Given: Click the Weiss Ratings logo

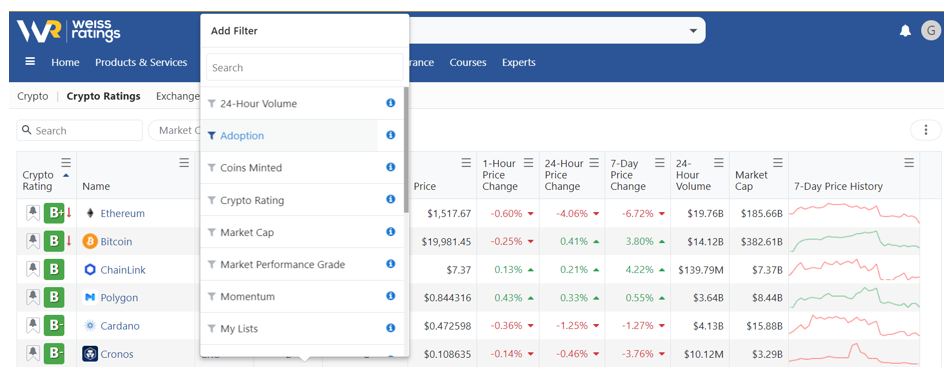Looking at the screenshot, I should 68,30.
